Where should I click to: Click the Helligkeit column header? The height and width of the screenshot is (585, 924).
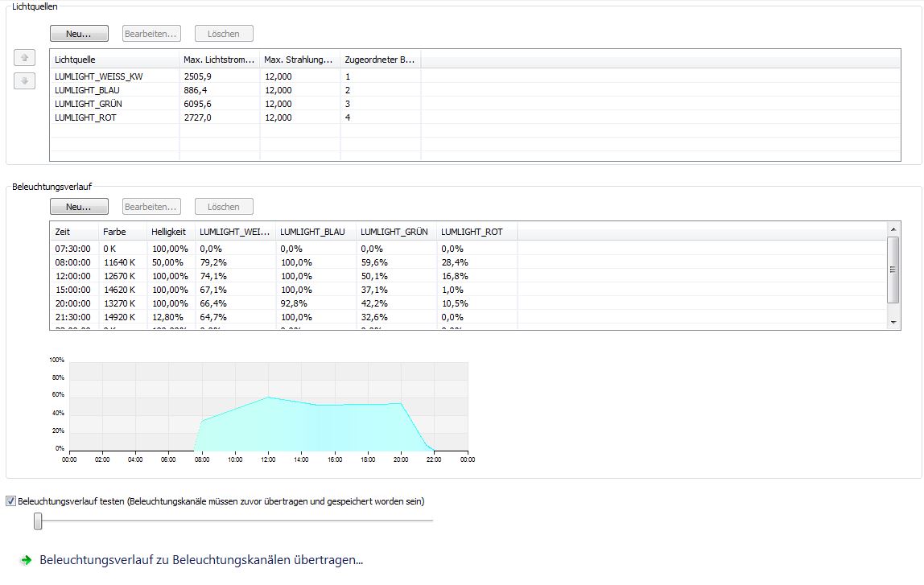pos(170,232)
